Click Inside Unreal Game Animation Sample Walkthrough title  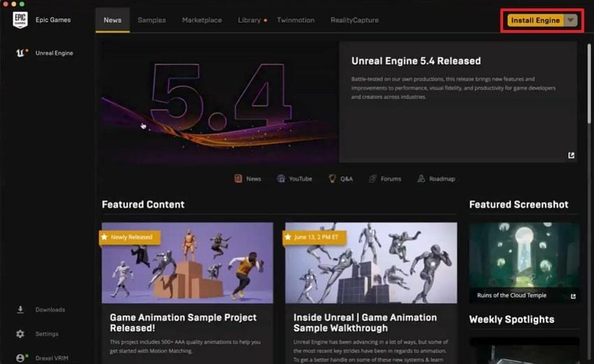click(365, 323)
